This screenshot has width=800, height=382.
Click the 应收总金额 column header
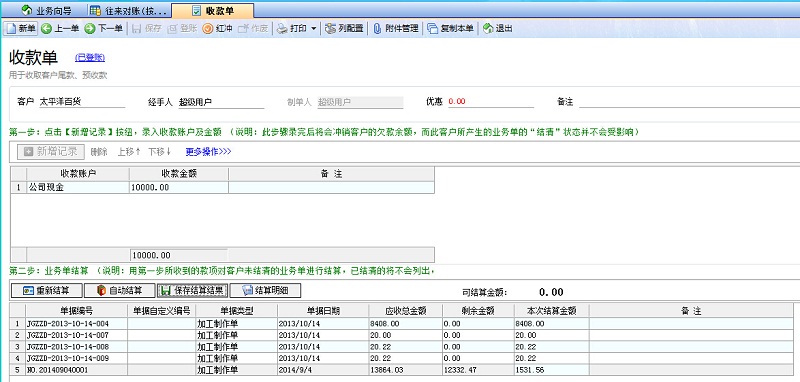coord(406,311)
